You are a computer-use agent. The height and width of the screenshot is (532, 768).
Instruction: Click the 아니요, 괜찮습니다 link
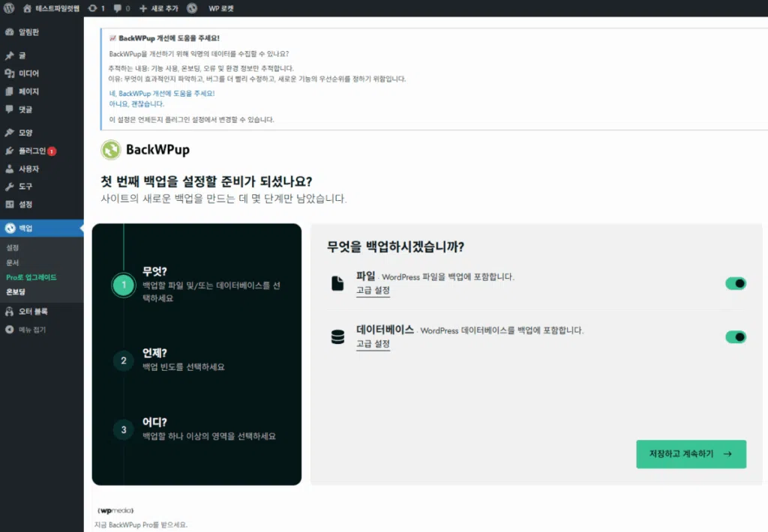tap(136, 104)
